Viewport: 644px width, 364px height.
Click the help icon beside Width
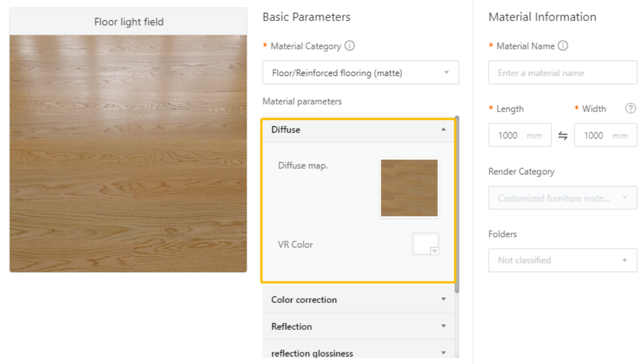[x=630, y=109]
